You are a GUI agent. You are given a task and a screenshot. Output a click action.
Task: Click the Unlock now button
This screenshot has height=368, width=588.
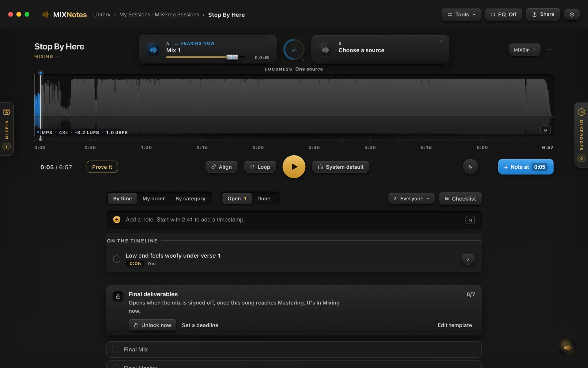(152, 325)
